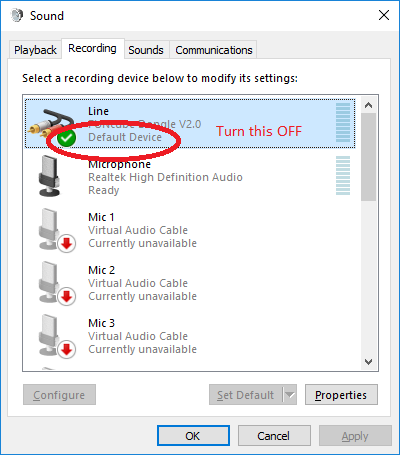This screenshot has width=400, height=455.
Task: Select the Line device RCA cable icon
Action: coord(51,122)
